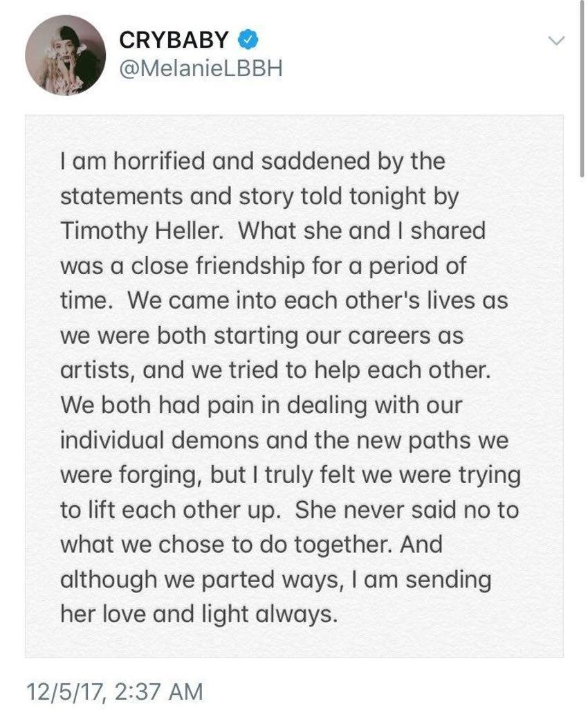Image resolution: width=588 pixels, height=717 pixels.
Task: Open CRYBABY's profile avatar picture
Action: click(x=66, y=55)
